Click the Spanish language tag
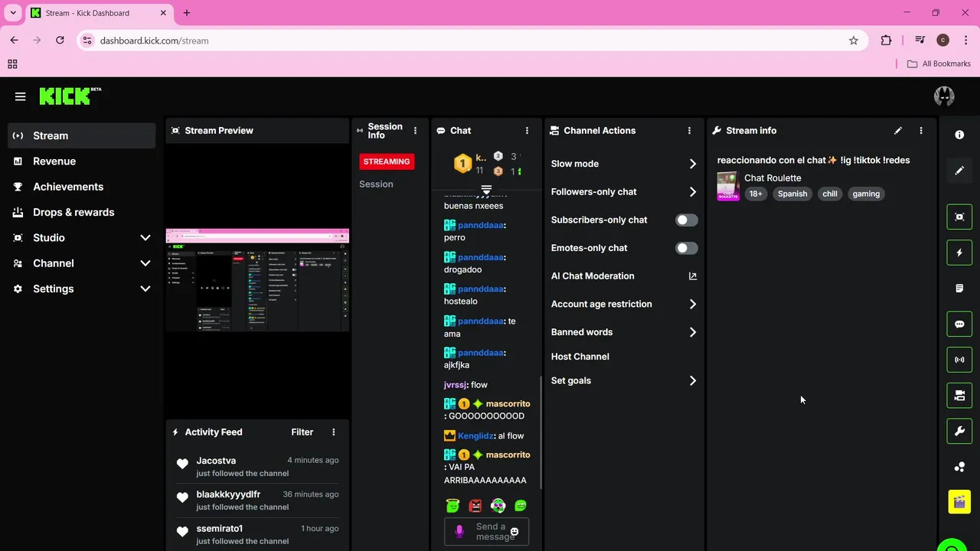Image resolution: width=980 pixels, height=551 pixels. pyautogui.click(x=792, y=194)
